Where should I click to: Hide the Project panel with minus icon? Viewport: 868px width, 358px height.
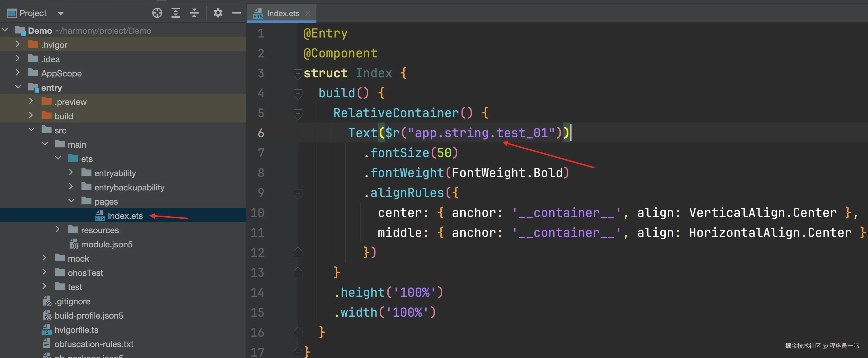point(237,13)
